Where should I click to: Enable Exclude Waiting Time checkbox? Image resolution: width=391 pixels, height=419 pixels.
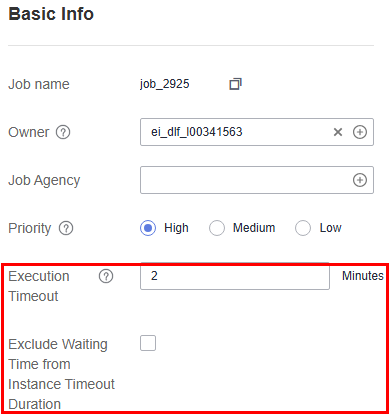pos(148,343)
